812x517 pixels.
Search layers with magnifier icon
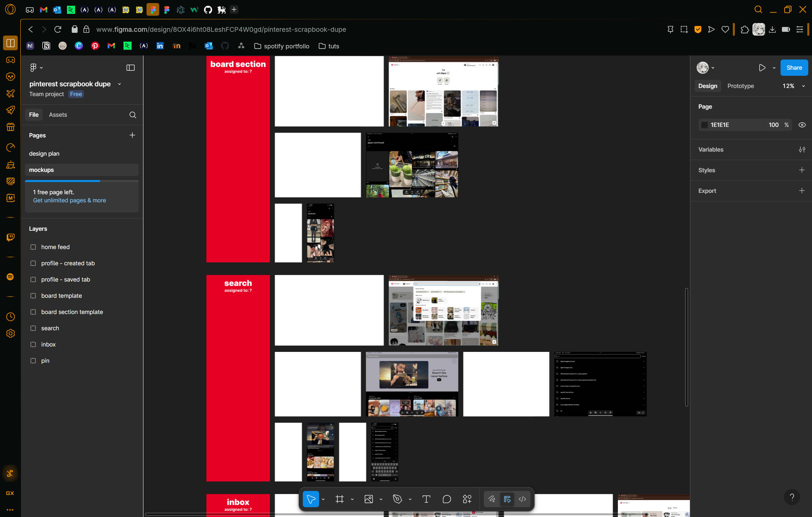(133, 115)
